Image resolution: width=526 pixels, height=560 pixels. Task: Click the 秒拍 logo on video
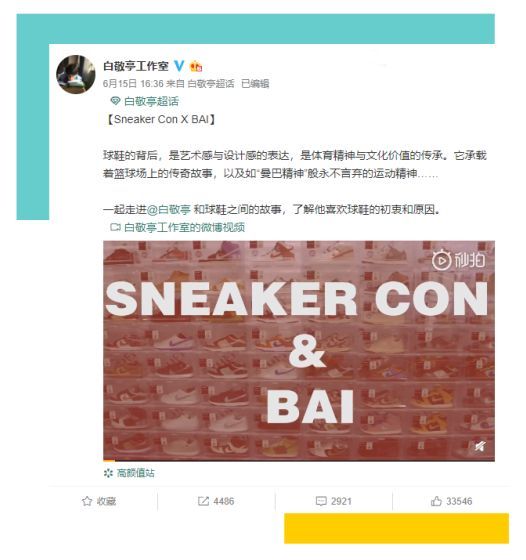[x=459, y=260]
